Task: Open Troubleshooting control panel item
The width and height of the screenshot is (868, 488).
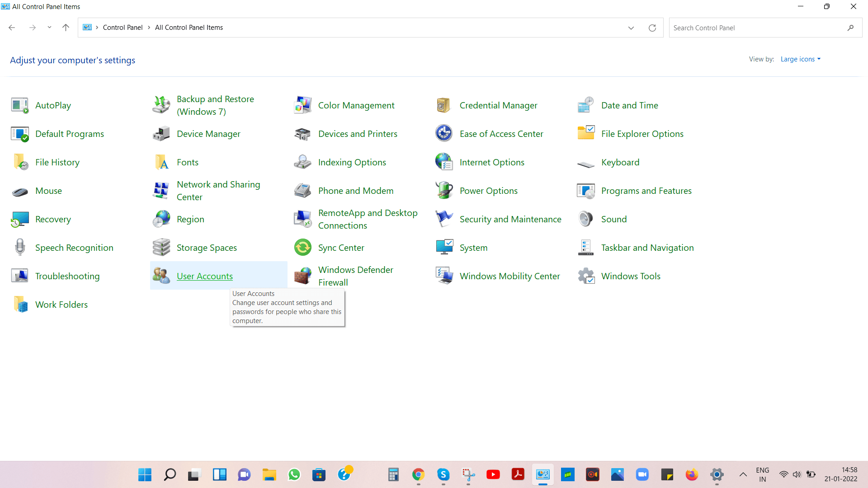Action: (x=67, y=276)
